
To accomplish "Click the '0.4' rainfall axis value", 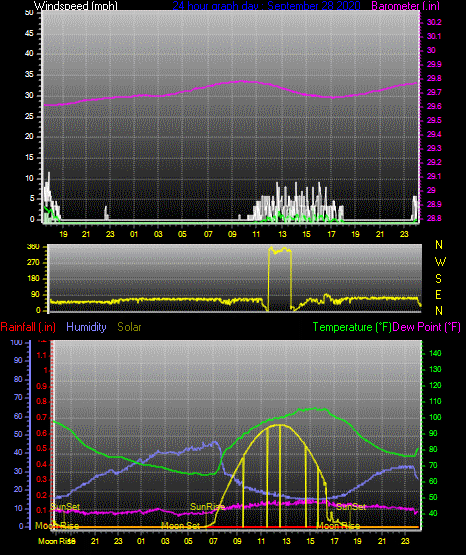I will [42, 464].
